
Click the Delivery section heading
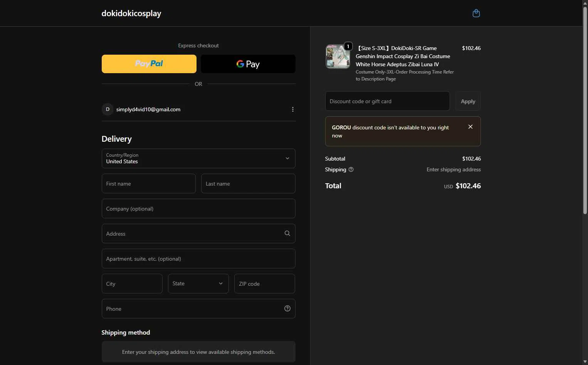(117, 139)
